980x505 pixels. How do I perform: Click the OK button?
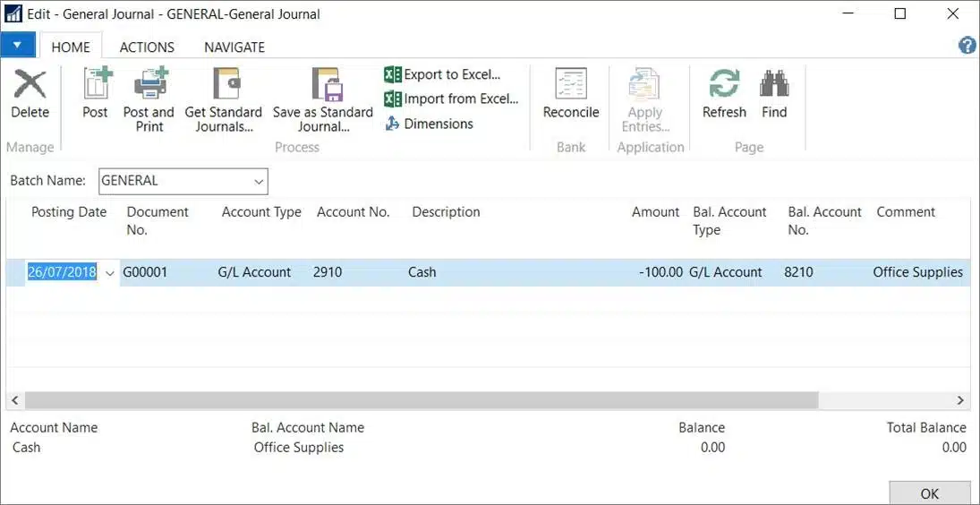pyautogui.click(x=929, y=493)
